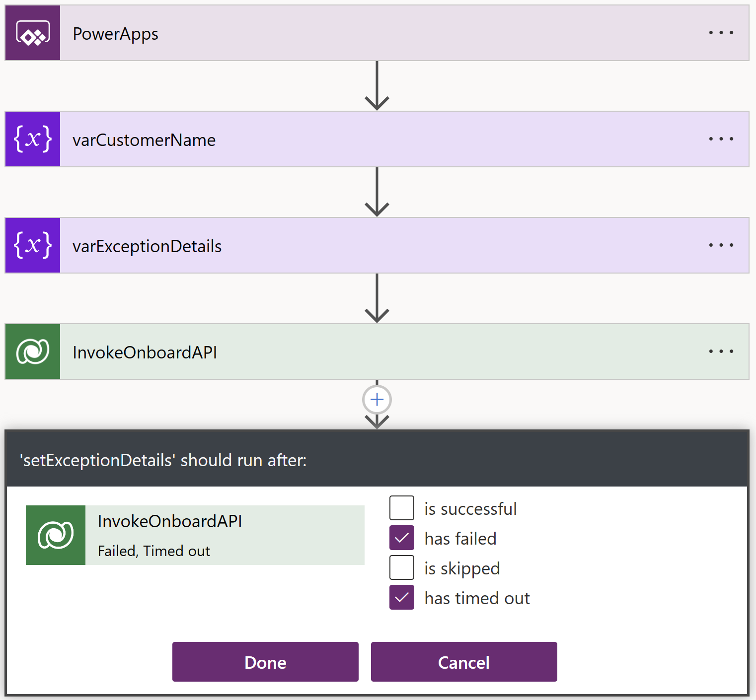Open the PowerApps step ellipsis menu
756x700 pixels.
click(721, 33)
